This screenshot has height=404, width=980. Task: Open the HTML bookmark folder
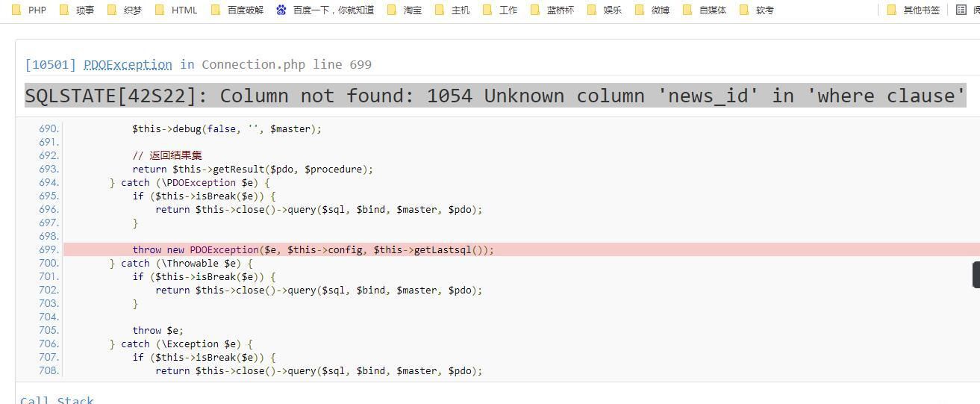[176, 10]
